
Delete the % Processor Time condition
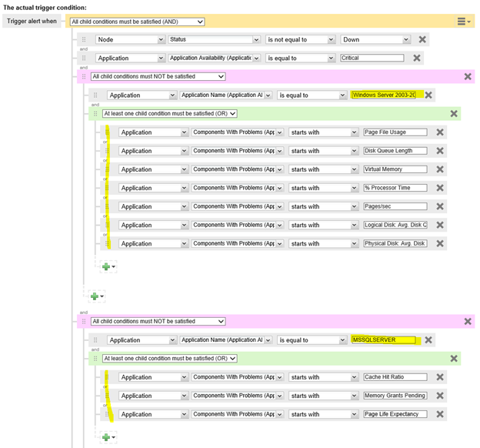pos(440,188)
